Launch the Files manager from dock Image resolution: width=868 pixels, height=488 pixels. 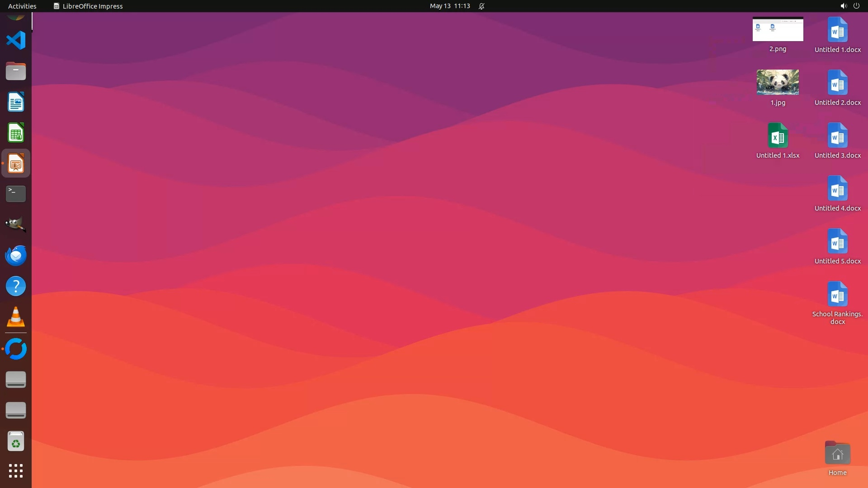[x=16, y=71]
